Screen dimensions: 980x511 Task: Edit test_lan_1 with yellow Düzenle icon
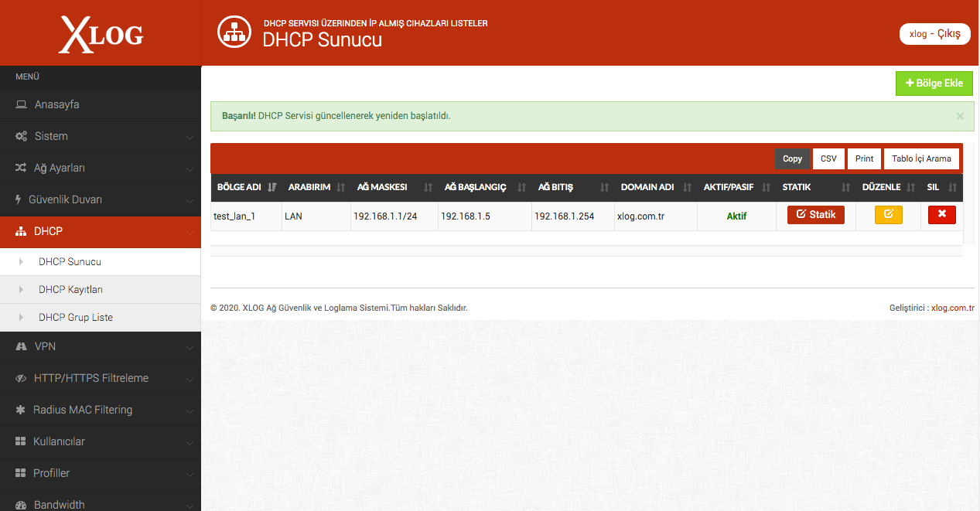click(888, 214)
